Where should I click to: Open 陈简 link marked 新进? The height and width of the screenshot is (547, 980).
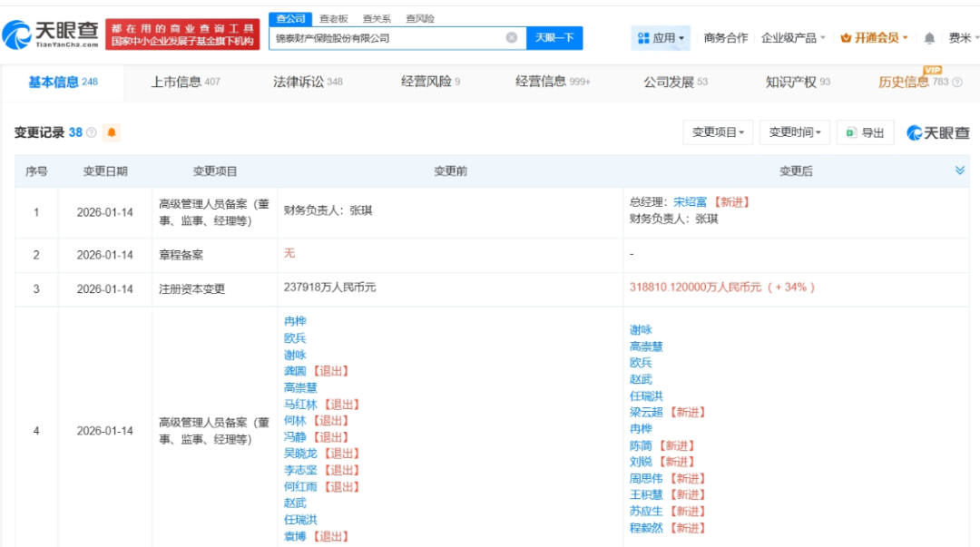(641, 445)
